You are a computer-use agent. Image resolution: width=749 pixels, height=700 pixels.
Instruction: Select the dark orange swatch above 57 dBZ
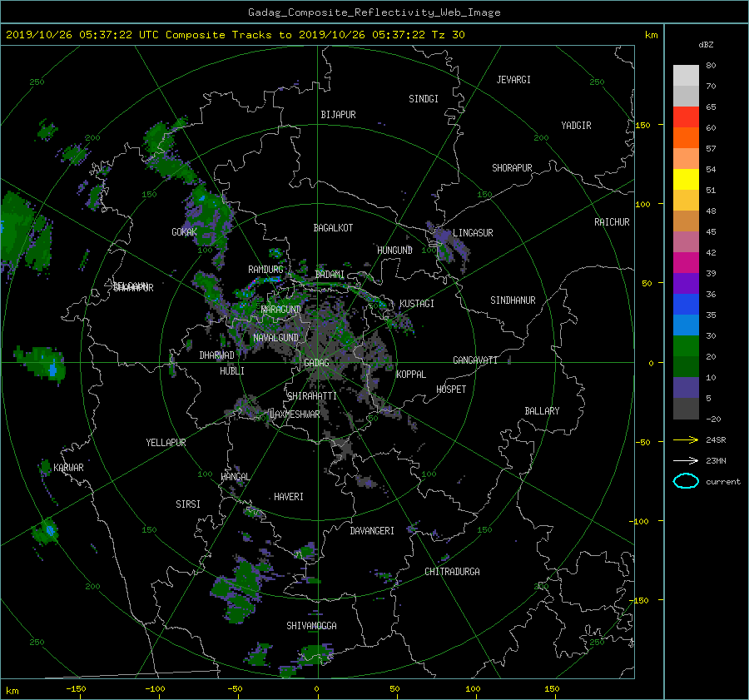click(x=686, y=137)
